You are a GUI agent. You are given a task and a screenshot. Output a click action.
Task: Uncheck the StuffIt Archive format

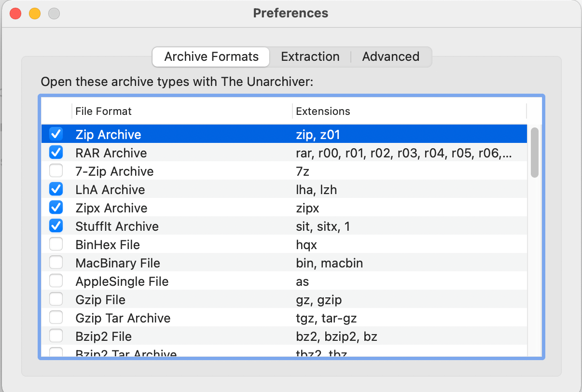point(56,225)
